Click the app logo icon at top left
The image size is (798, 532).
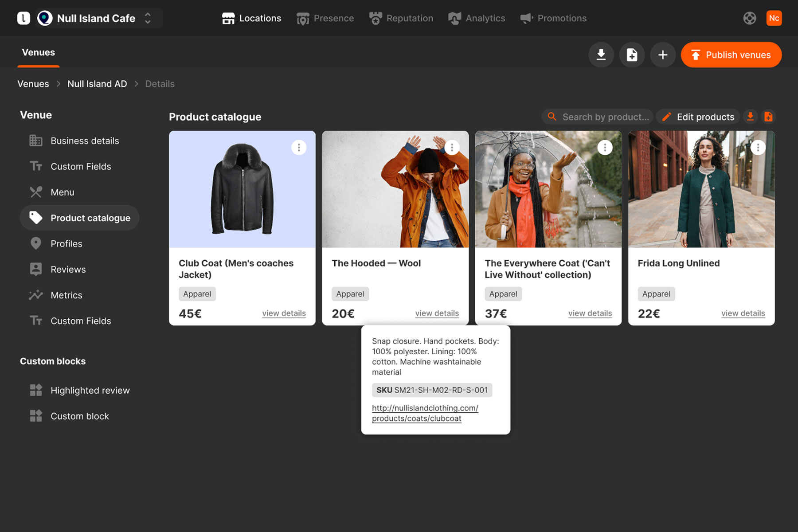click(x=23, y=18)
